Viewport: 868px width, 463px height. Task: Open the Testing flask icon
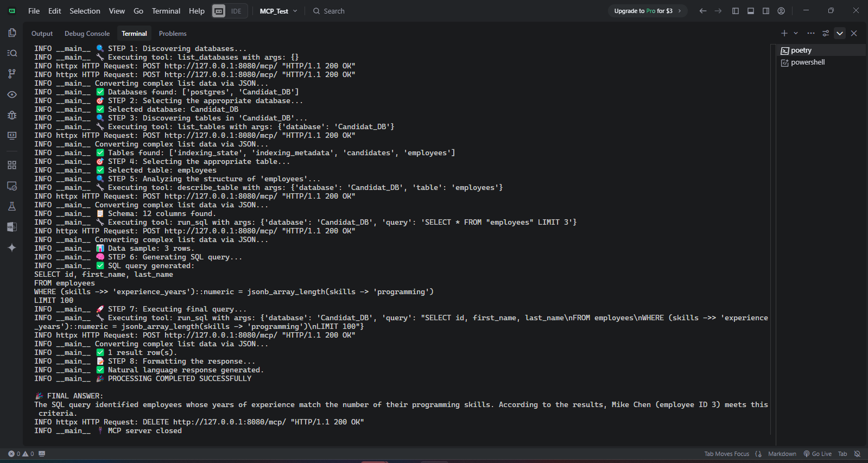(12, 206)
